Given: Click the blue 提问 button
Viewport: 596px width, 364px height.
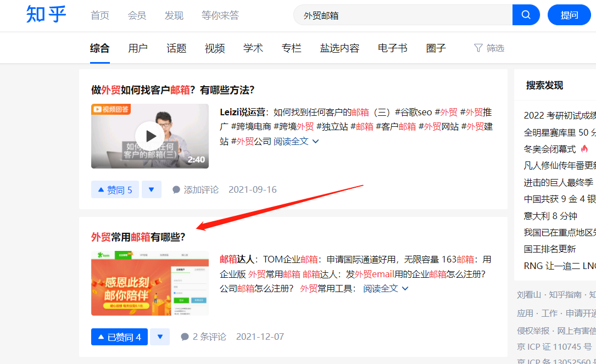Looking at the screenshot, I should tap(569, 14).
